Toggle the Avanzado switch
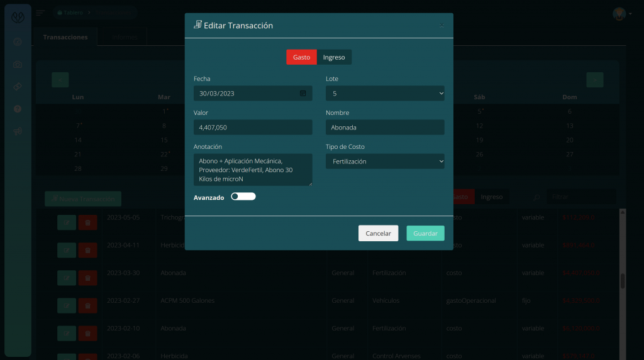This screenshot has height=360, width=644. coord(243,197)
